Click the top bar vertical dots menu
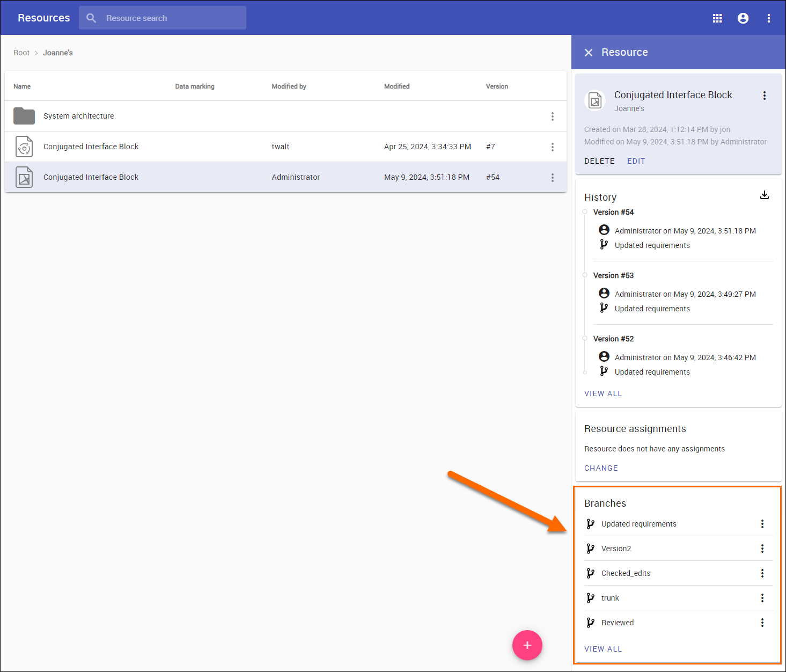This screenshot has height=672, width=786. pos(769,18)
